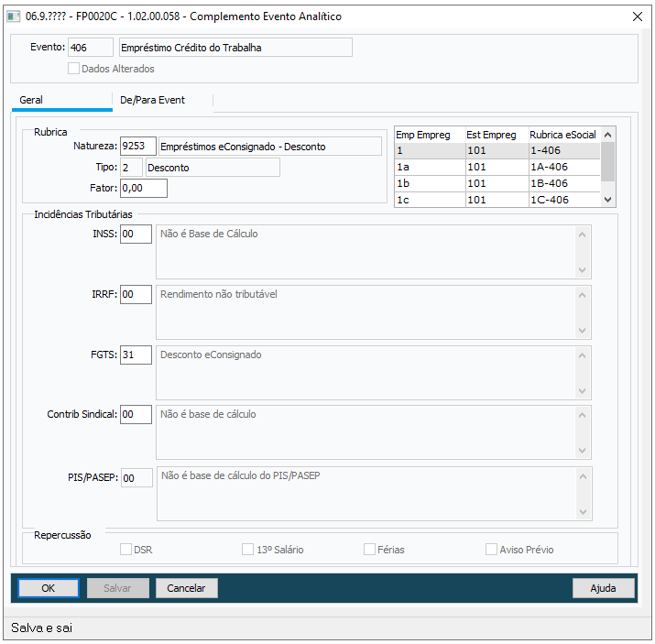This screenshot has width=655, height=644.
Task: Enable DSR repercussão checkbox
Action: (126, 550)
